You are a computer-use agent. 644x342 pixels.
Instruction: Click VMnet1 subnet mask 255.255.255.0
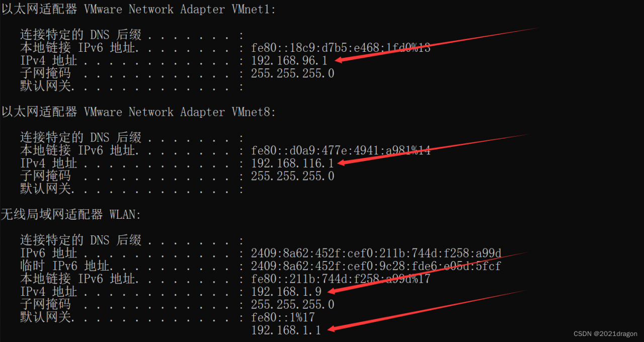(292, 74)
